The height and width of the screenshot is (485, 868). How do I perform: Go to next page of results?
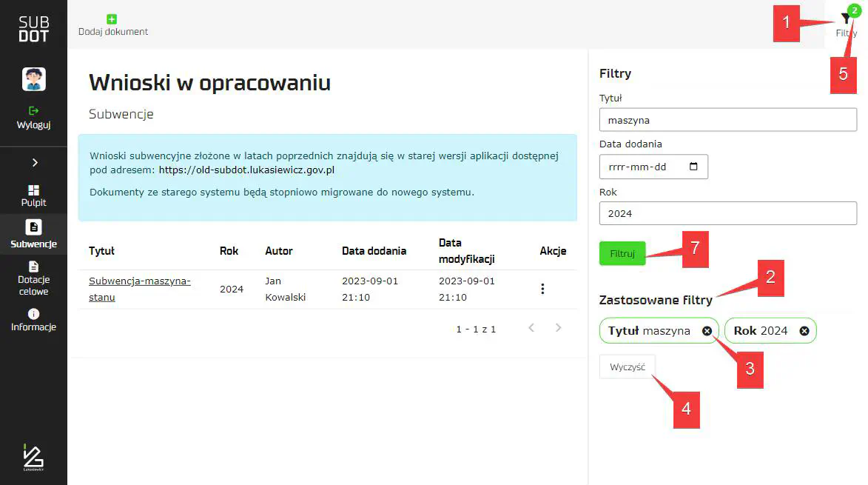[x=559, y=328]
